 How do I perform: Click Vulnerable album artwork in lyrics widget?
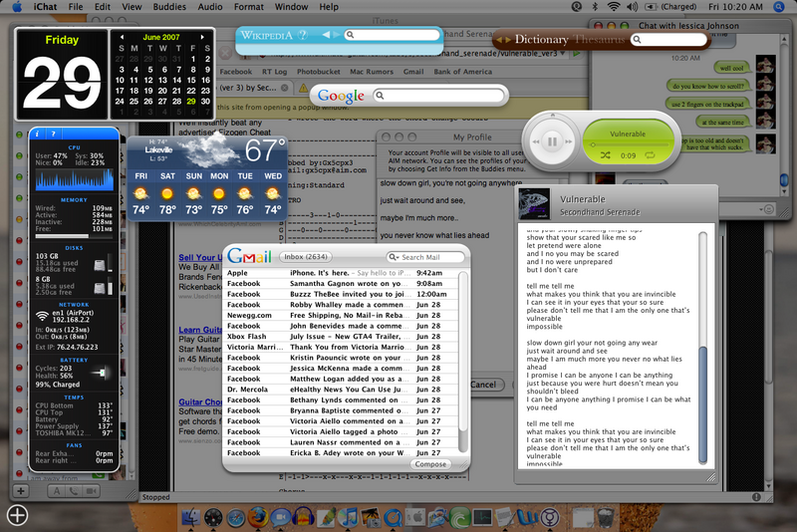[534, 204]
